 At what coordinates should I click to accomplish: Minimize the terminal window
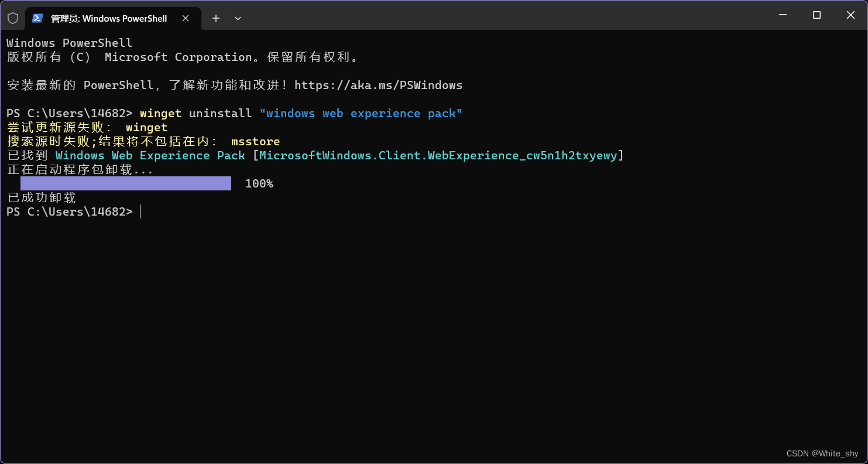(783, 15)
